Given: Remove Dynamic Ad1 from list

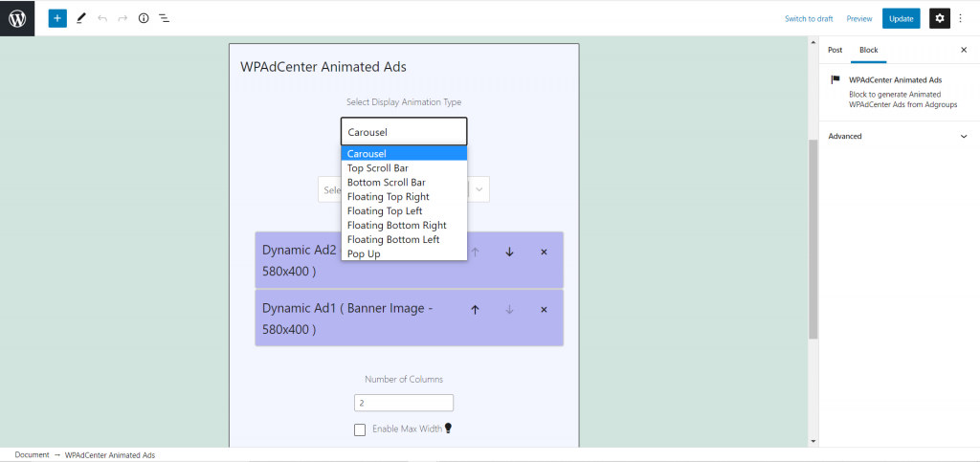Looking at the screenshot, I should [x=544, y=309].
